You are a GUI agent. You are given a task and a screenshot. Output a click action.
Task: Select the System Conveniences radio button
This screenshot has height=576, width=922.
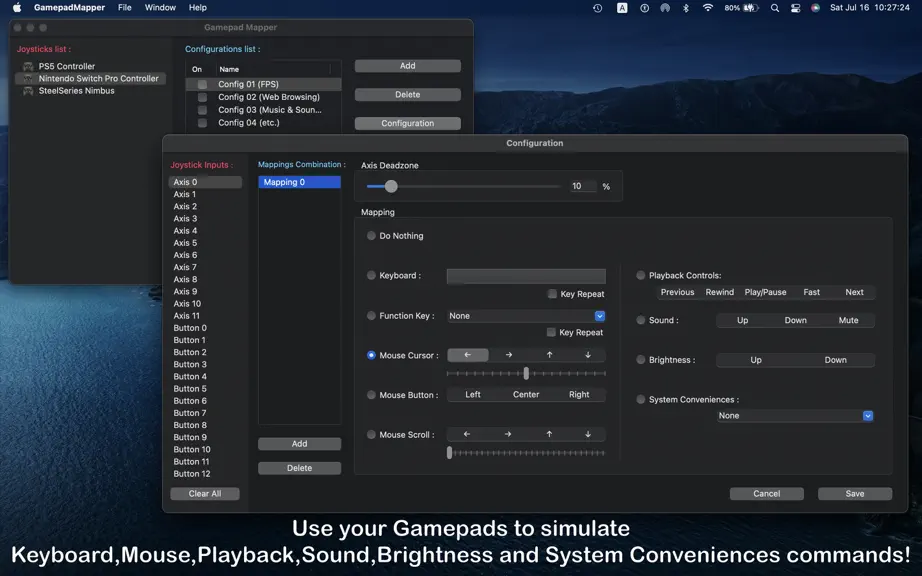[x=640, y=399]
